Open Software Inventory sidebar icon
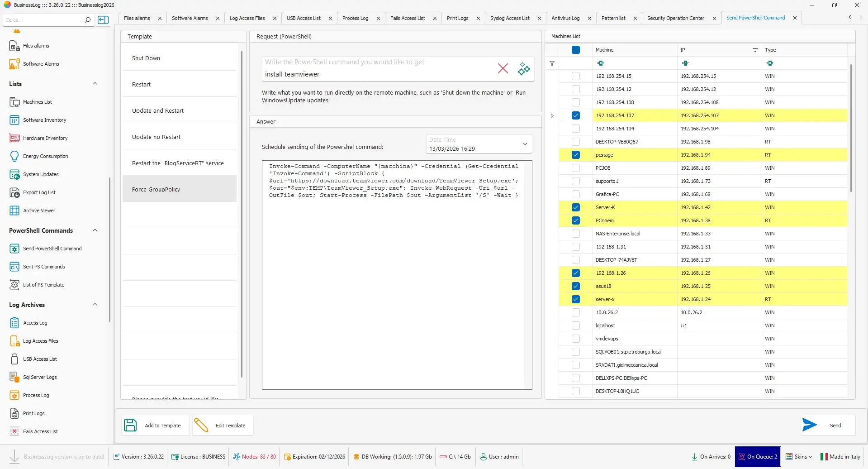868x469 pixels. coord(14,120)
